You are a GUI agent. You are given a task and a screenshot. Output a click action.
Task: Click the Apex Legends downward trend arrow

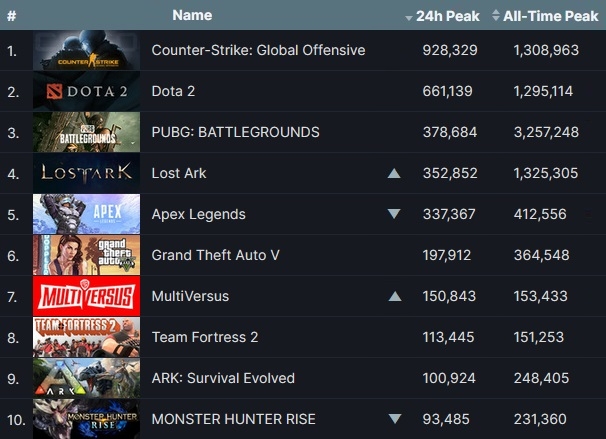coord(394,214)
